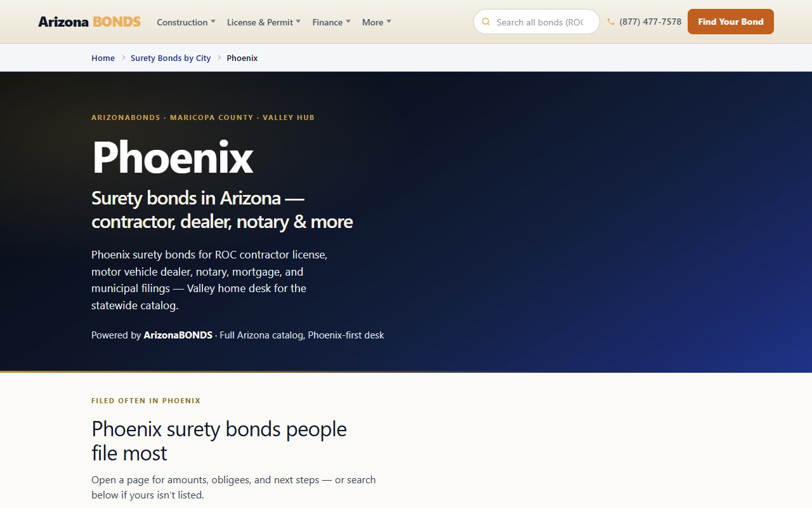Select the Phoenix breadcrumb item
This screenshot has height=508, width=812.
click(242, 58)
